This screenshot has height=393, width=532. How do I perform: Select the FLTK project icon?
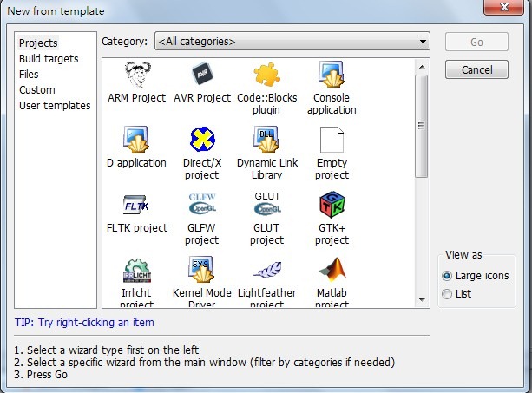[136, 205]
